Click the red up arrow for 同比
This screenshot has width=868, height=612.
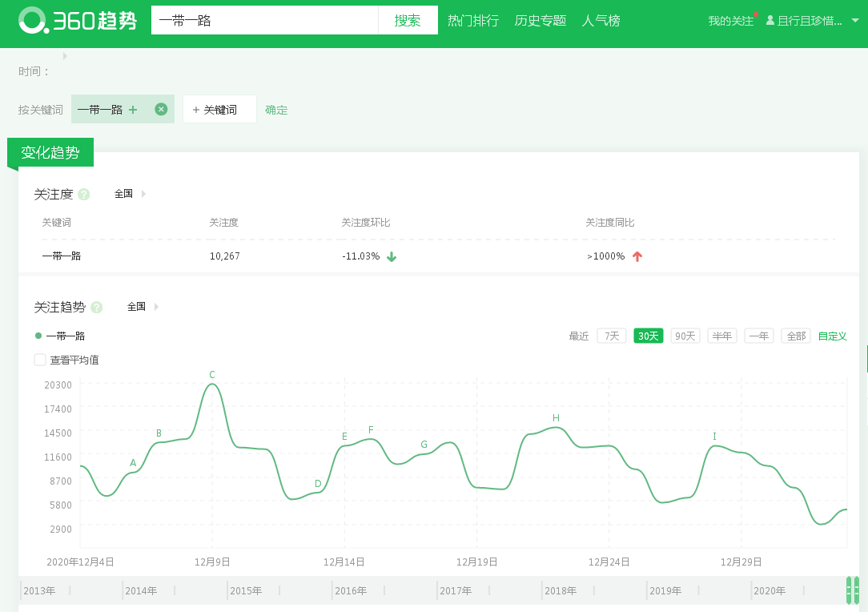[x=637, y=256]
